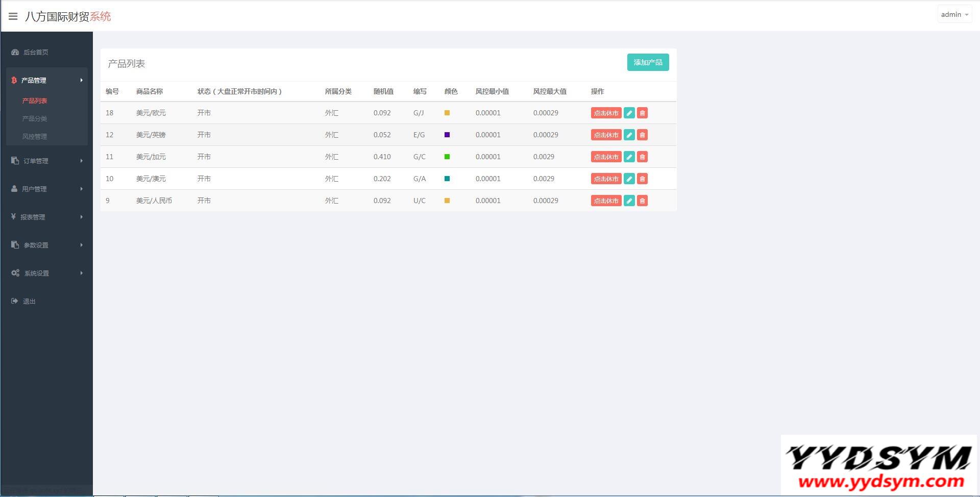
Task: Open 产品分类 in the sidebar submenu
Action: point(35,118)
